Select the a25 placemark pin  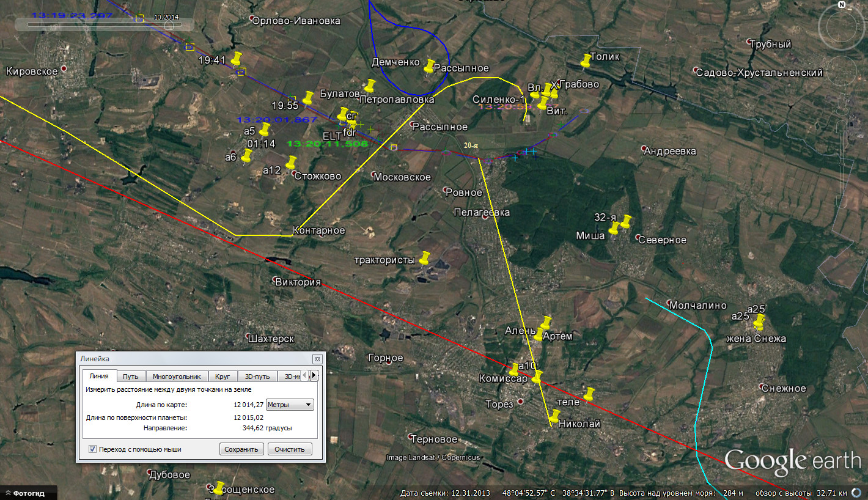click(759, 322)
